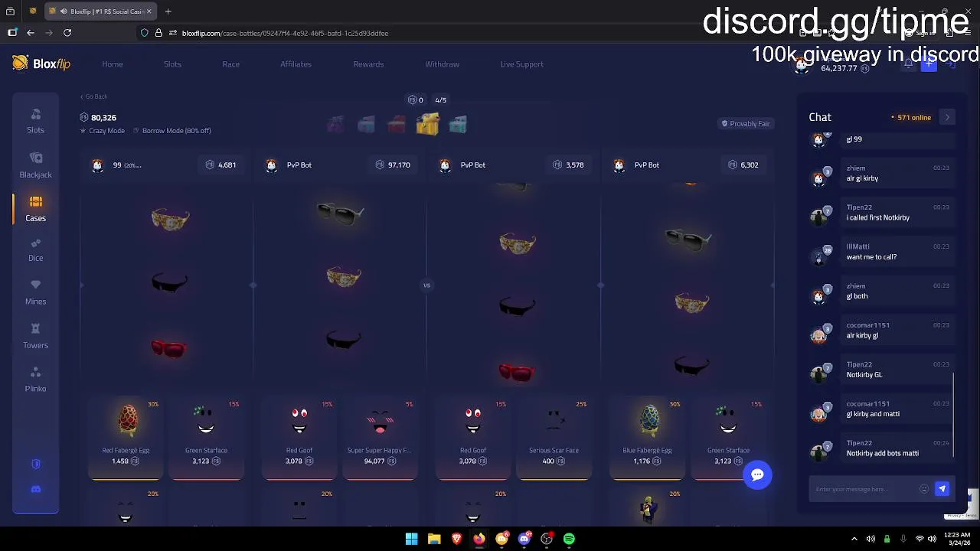Go to the Race page
The height and width of the screenshot is (551, 980).
231,64
